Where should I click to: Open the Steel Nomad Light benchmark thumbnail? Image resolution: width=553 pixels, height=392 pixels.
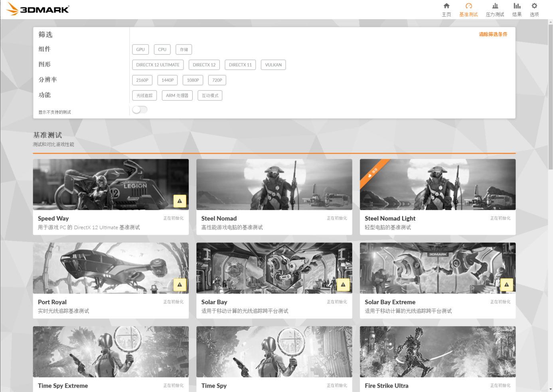click(x=438, y=184)
